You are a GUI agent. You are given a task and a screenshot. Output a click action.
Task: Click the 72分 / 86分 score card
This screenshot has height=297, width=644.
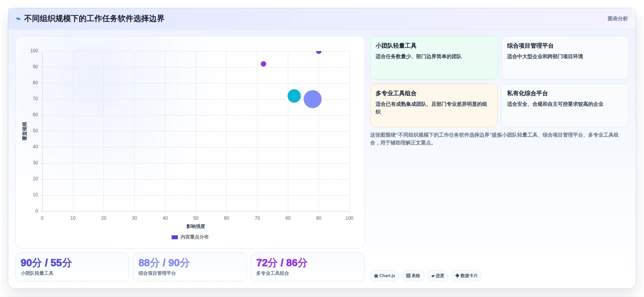(x=308, y=267)
